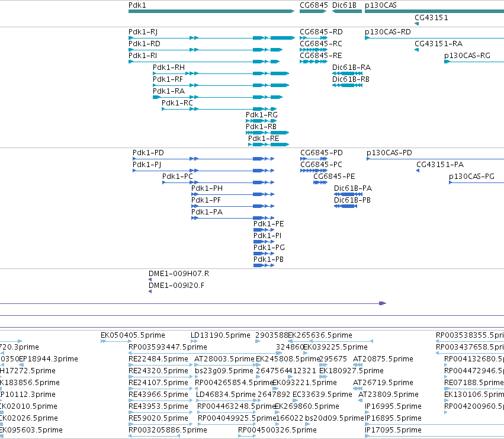The image size is (504, 439).
Task: Click the CG43151 gene label
Action: pos(431,18)
